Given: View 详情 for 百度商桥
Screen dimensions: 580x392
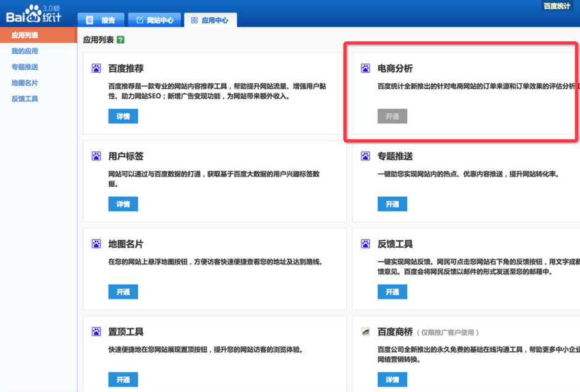Looking at the screenshot, I should [x=392, y=380].
